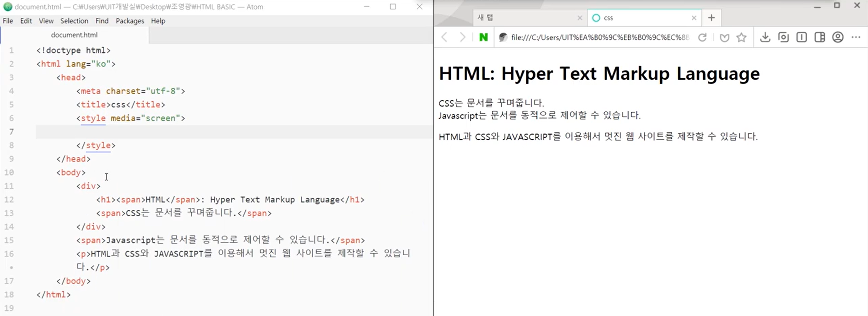Open the sidebar panel split icon

tap(820, 37)
